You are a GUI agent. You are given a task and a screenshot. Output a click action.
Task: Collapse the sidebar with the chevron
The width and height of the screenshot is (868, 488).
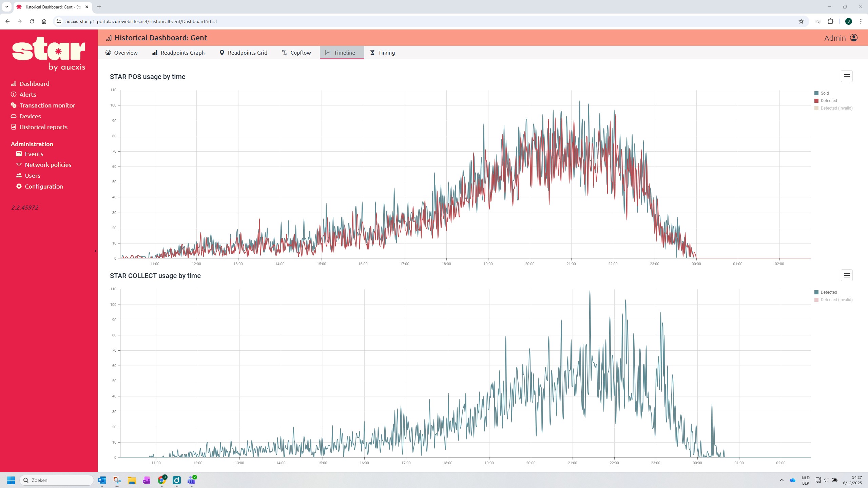point(96,251)
